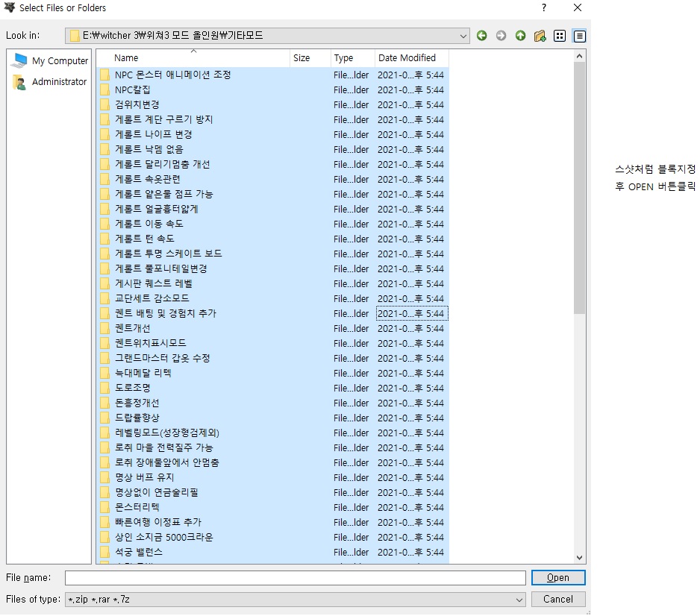Click folder icon next to 'NPC칼집'
Image resolution: width=700 pixels, height=616 pixels.
point(105,89)
